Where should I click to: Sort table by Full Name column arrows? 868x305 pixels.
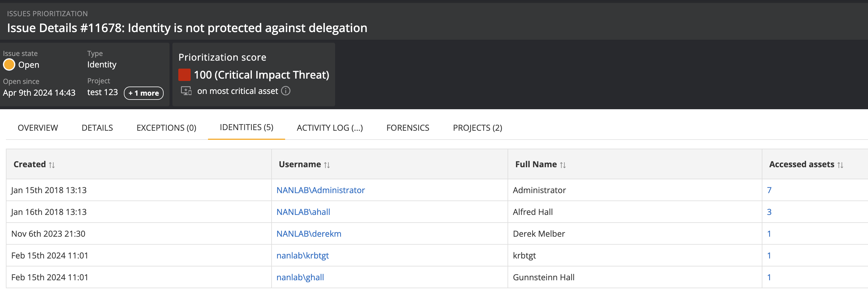tap(562, 165)
